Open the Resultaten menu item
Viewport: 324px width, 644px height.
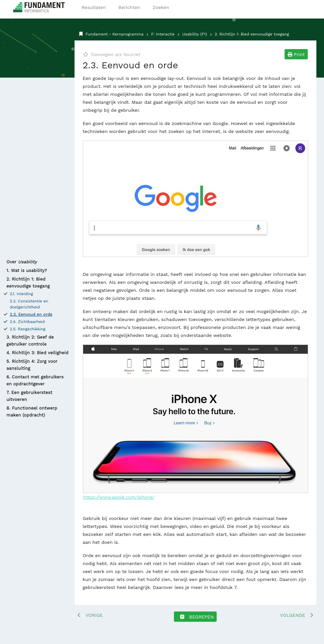(94, 7)
